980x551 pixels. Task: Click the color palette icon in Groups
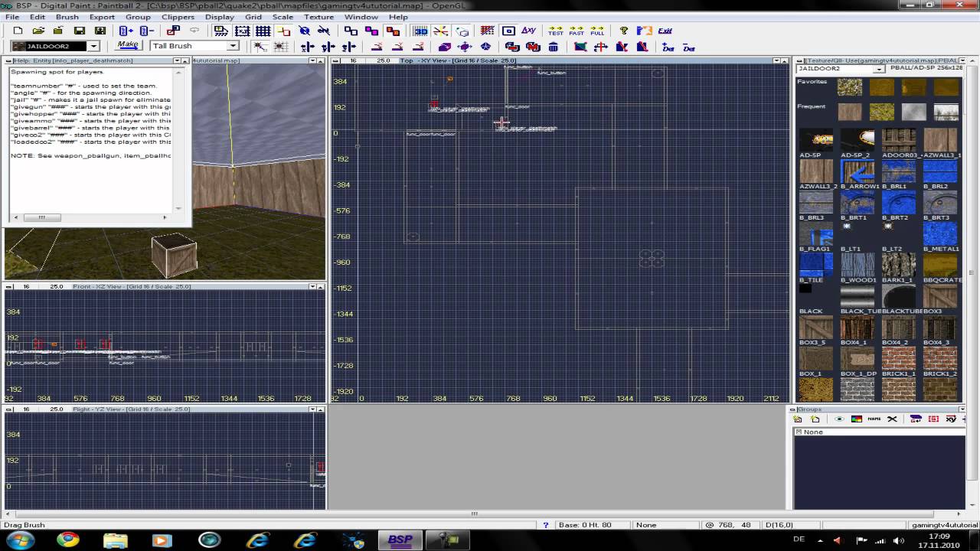click(857, 419)
